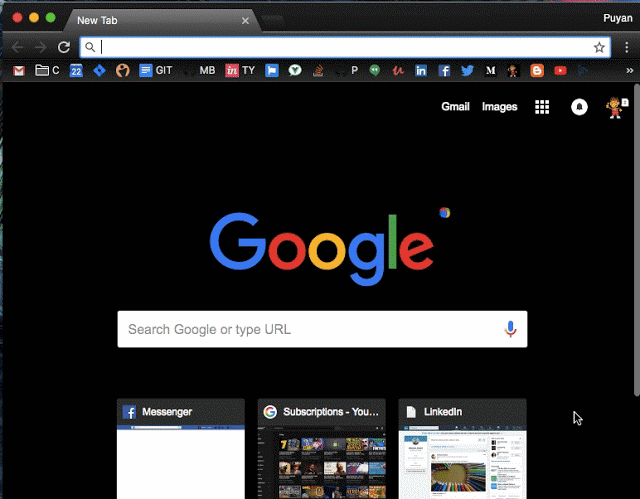Open the Blogger bookmark icon
The image size is (640, 499).
point(537,71)
